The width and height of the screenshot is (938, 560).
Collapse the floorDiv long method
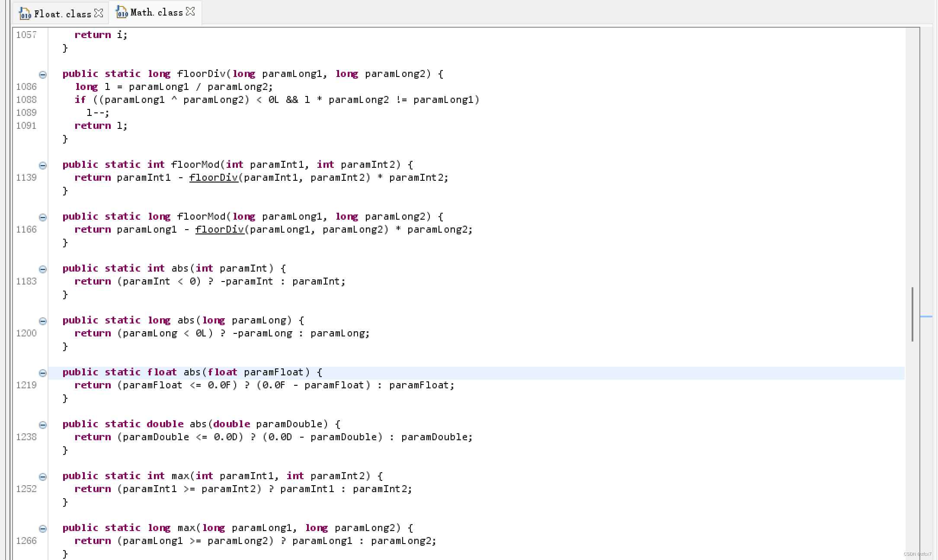pos(43,74)
